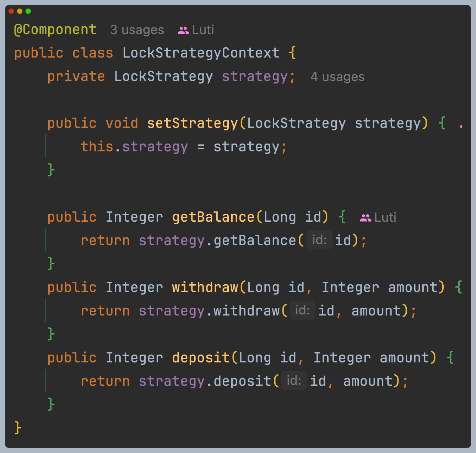
Task: Click the class name LockStrategyContext
Action: click(201, 53)
